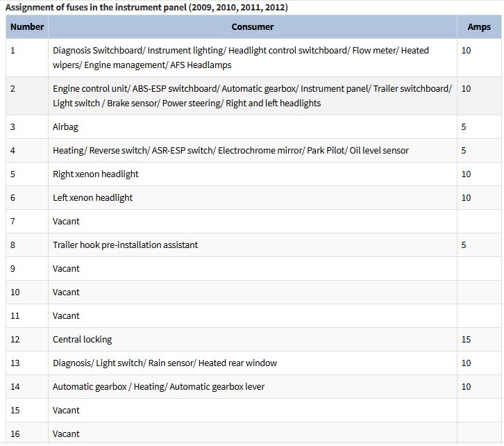Click the 15 amps value for Central locking
The width and height of the screenshot is (504, 446).
pyautogui.click(x=466, y=339)
